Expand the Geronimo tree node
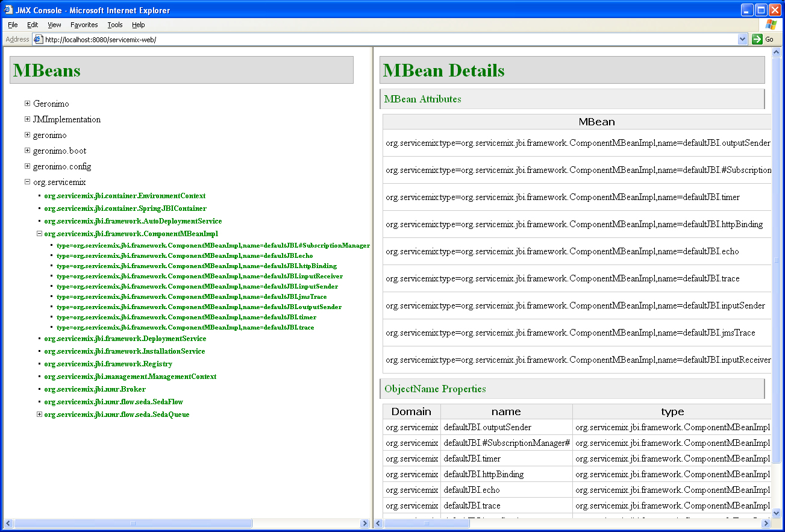 click(x=28, y=104)
